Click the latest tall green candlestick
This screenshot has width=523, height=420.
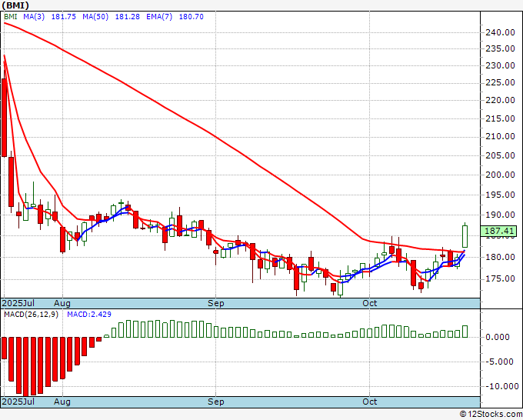pyautogui.click(x=465, y=236)
